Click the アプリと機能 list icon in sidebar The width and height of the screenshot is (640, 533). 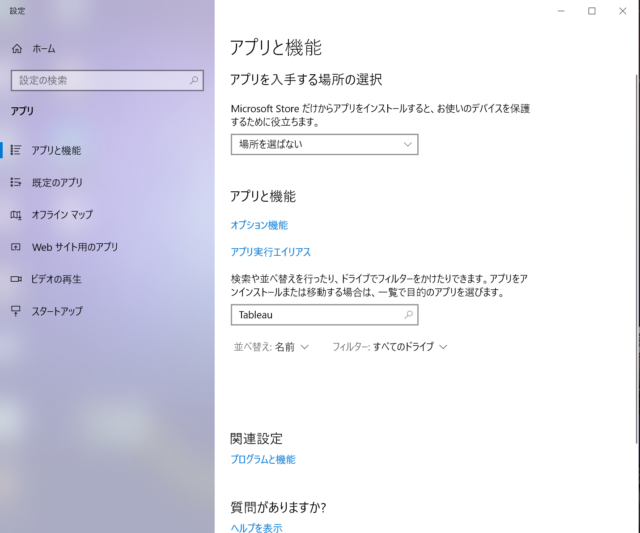point(16,150)
